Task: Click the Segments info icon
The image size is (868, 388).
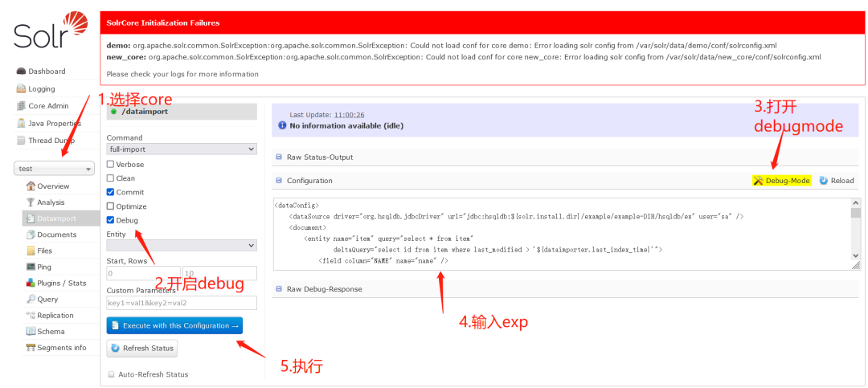Action: (31, 348)
